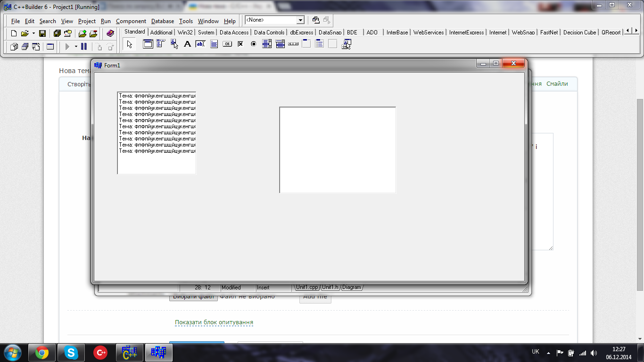The width and height of the screenshot is (644, 362).
Task: Click inside the empty memo box on Form1
Action: coord(338,150)
